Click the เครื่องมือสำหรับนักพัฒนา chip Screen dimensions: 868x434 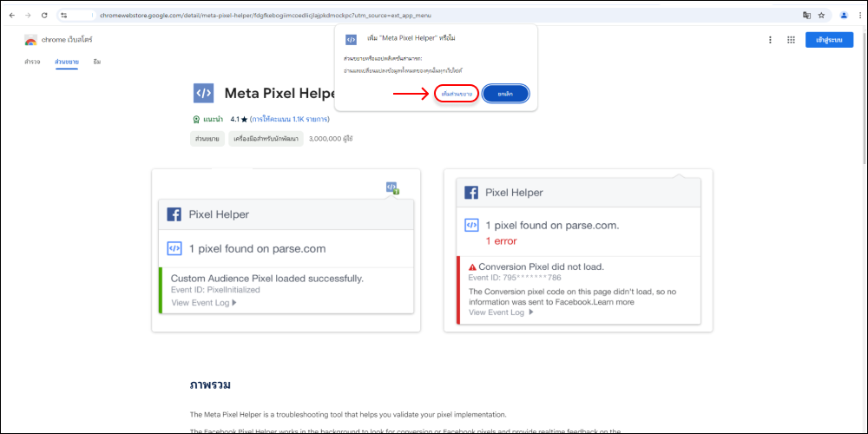[x=266, y=138]
